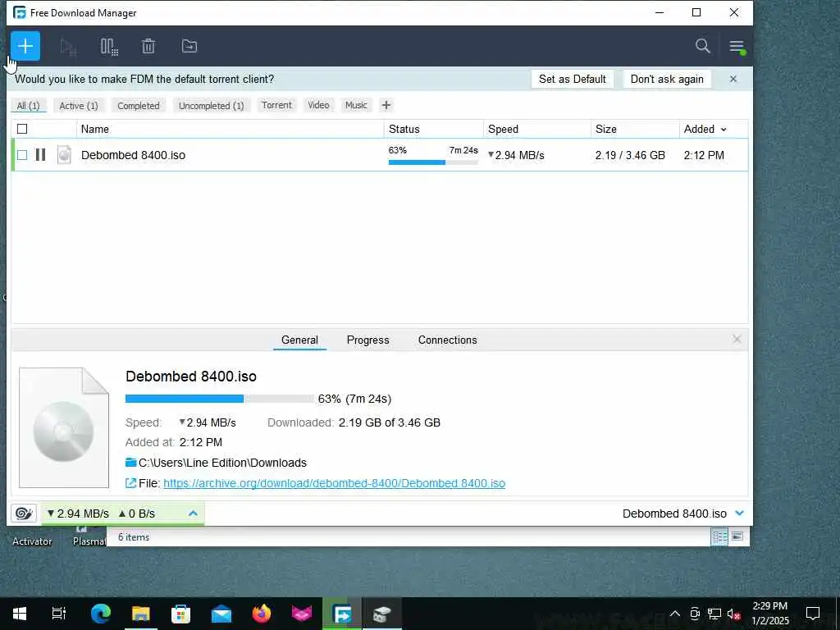The width and height of the screenshot is (840, 630).
Task: Select the Torrent filter
Action: pos(276,105)
